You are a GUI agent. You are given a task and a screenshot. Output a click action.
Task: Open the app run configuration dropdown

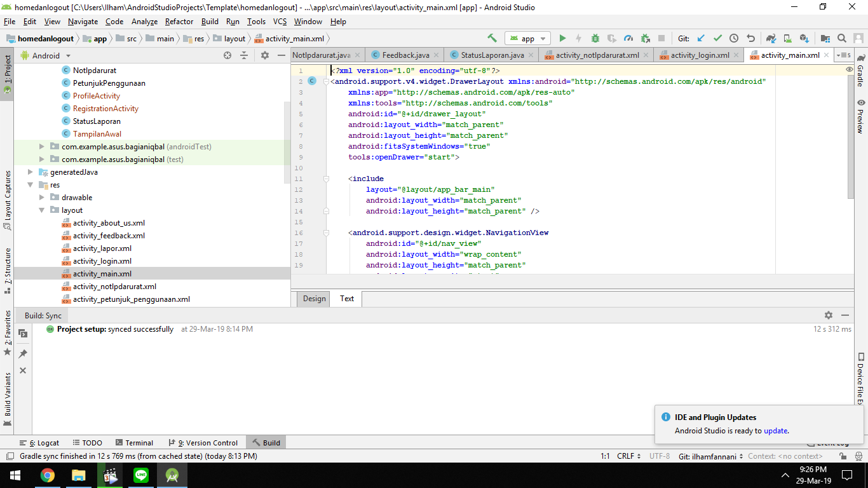(x=527, y=38)
